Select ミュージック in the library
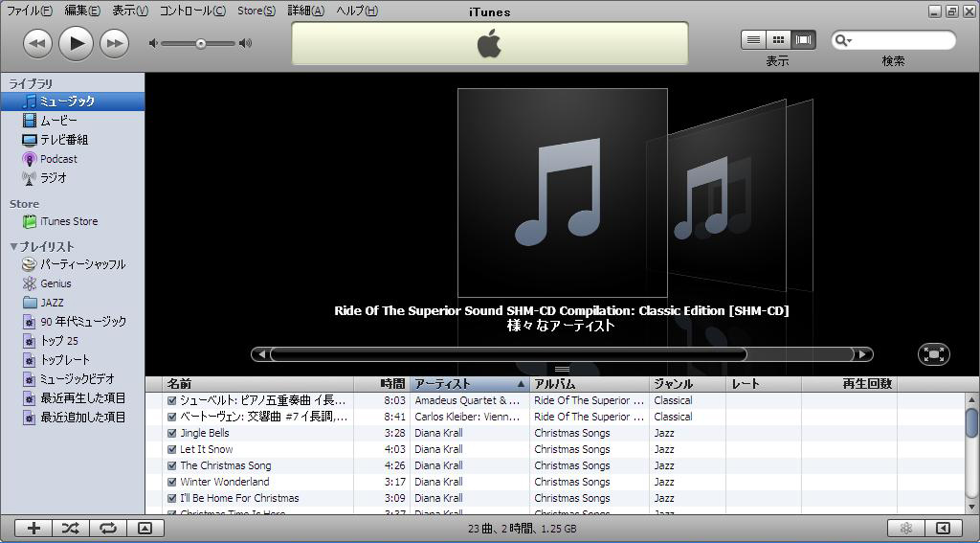Screen dimensions: 980x543 73,102
